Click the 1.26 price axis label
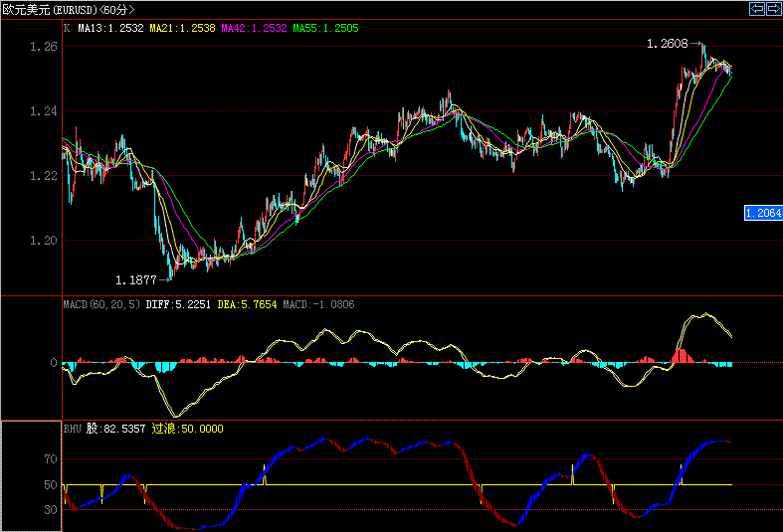The image size is (783, 532). coord(44,47)
